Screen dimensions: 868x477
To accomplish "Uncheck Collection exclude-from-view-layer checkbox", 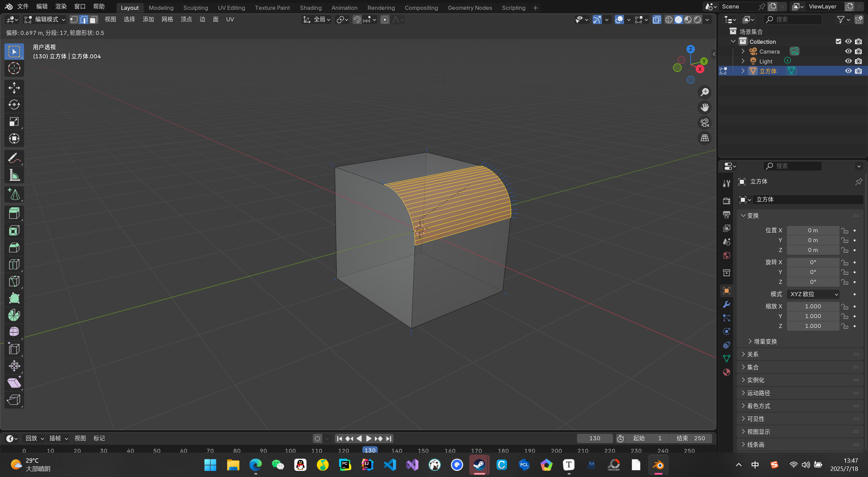I will pyautogui.click(x=838, y=41).
